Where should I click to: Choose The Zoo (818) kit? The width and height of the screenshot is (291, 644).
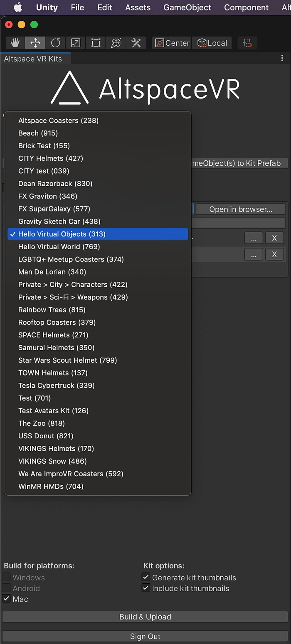[x=98, y=423]
